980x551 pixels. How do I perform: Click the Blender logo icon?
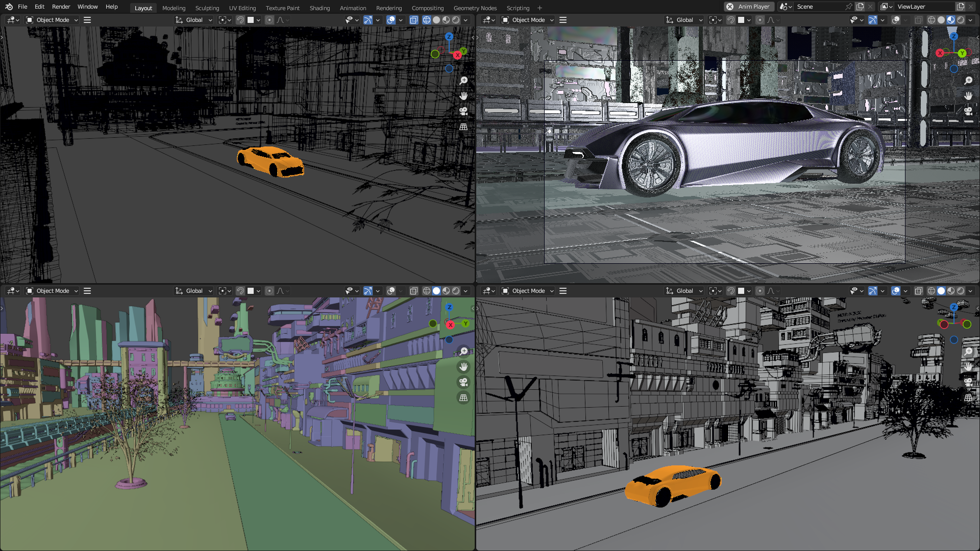tap(9, 7)
